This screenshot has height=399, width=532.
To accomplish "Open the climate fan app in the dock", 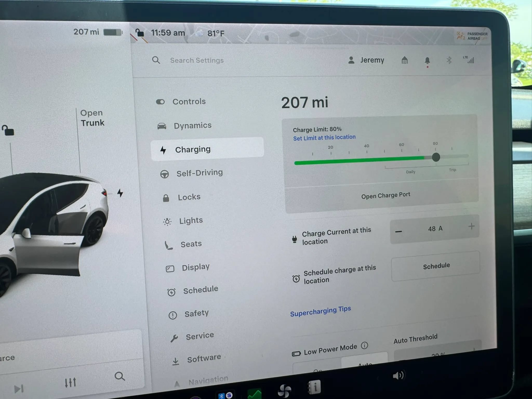I will click(x=284, y=391).
